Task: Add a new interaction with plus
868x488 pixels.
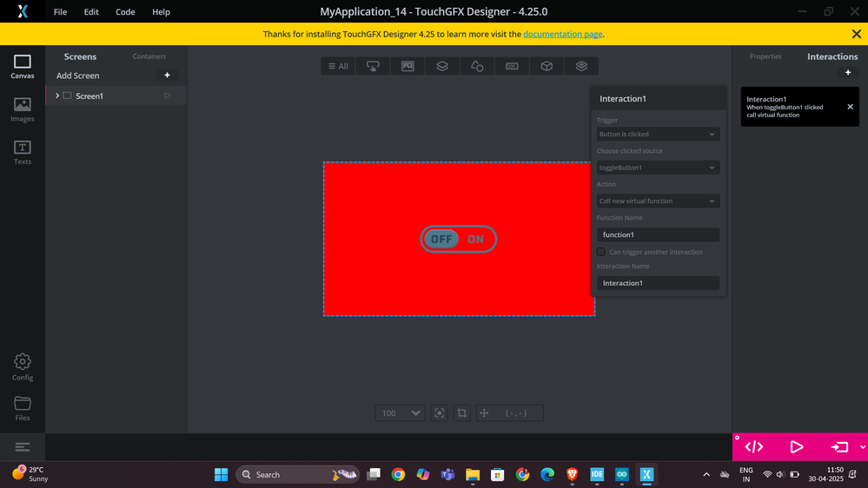Action: (x=847, y=72)
